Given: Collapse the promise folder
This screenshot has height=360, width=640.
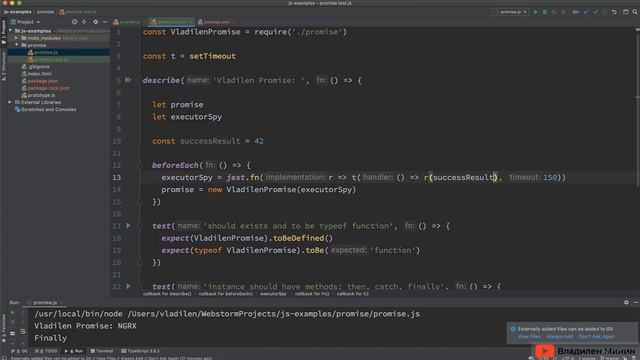Looking at the screenshot, I should coord(17,45).
